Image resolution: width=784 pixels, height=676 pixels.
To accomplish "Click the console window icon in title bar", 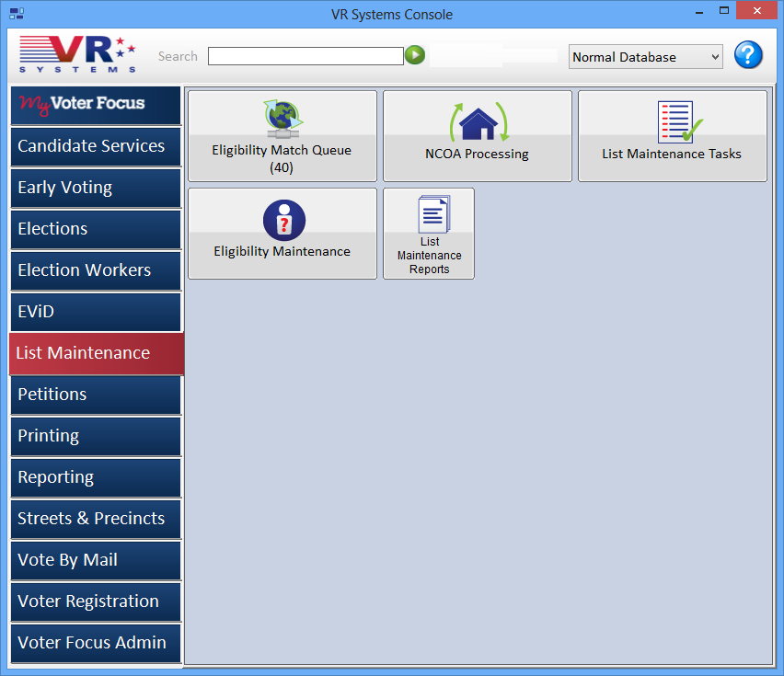I will [x=17, y=14].
